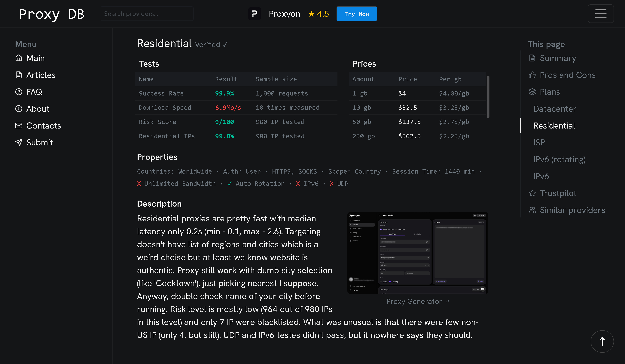Screen dimensions: 625x364
Task: Click the About info icon
Action: click(19, 109)
